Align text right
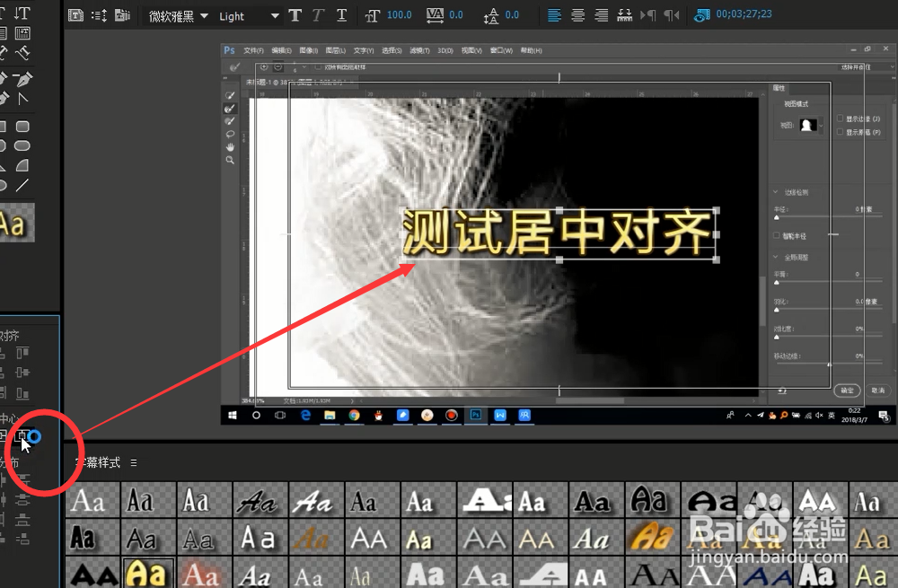The width and height of the screenshot is (898, 588). pos(601,15)
